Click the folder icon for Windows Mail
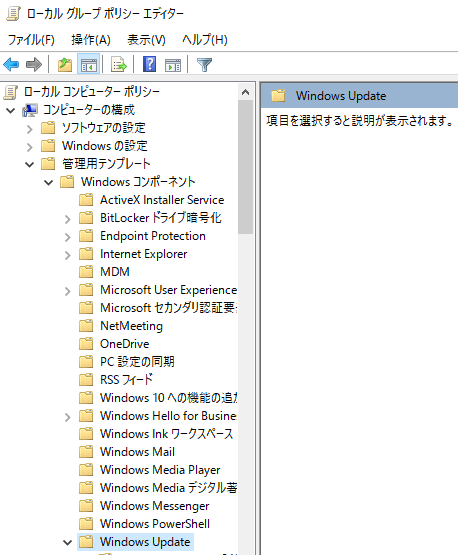The image size is (458, 555). (x=86, y=452)
